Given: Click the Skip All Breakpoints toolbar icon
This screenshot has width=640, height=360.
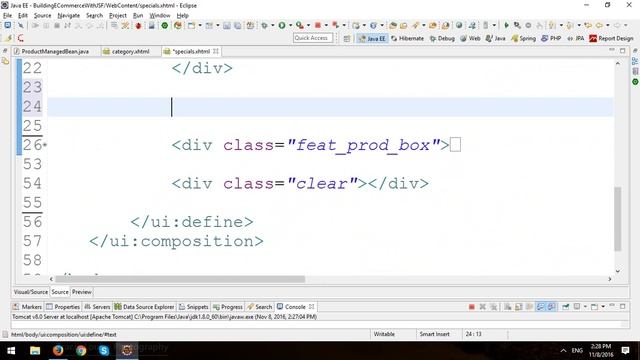Looking at the screenshot, I should [21, 25].
